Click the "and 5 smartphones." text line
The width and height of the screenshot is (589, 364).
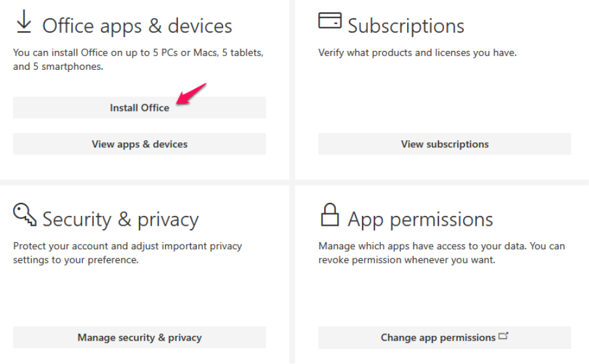58,67
